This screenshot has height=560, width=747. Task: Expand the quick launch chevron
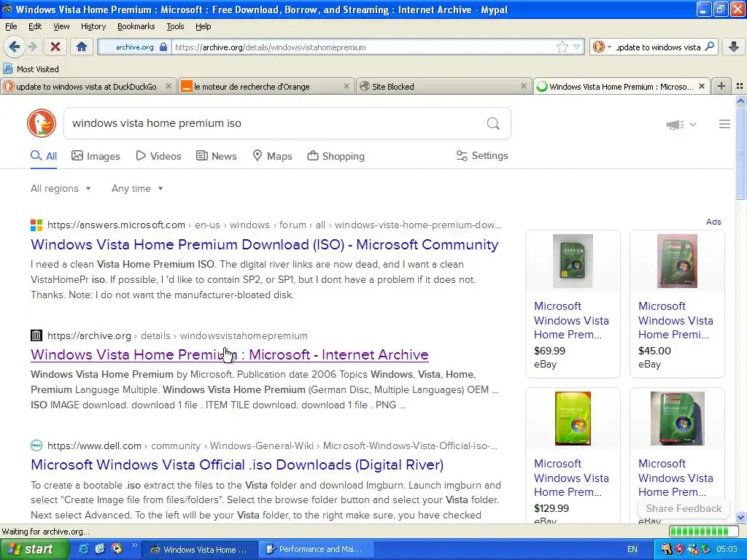point(134,545)
